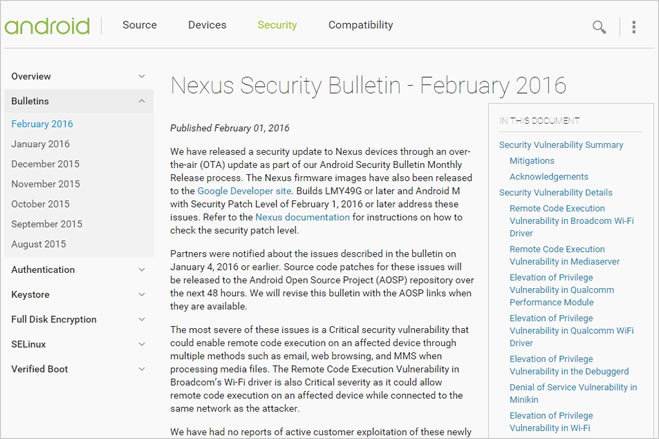The image size is (659, 439).
Task: Select the Keystore sidebar heading
Action: coord(30,294)
